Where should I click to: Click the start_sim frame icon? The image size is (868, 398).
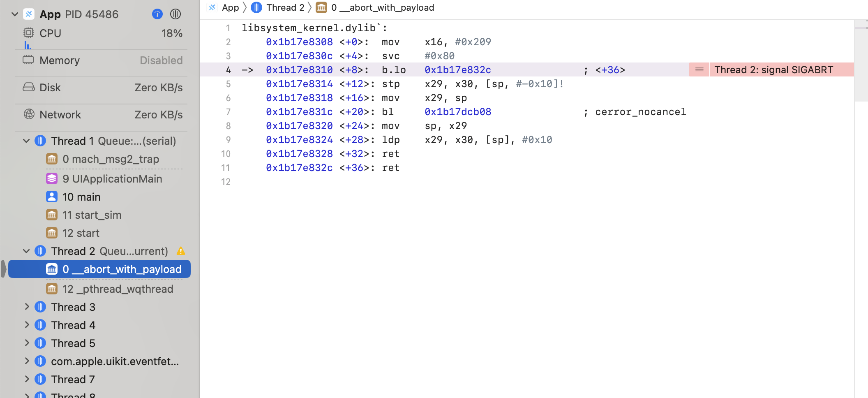[52, 215]
